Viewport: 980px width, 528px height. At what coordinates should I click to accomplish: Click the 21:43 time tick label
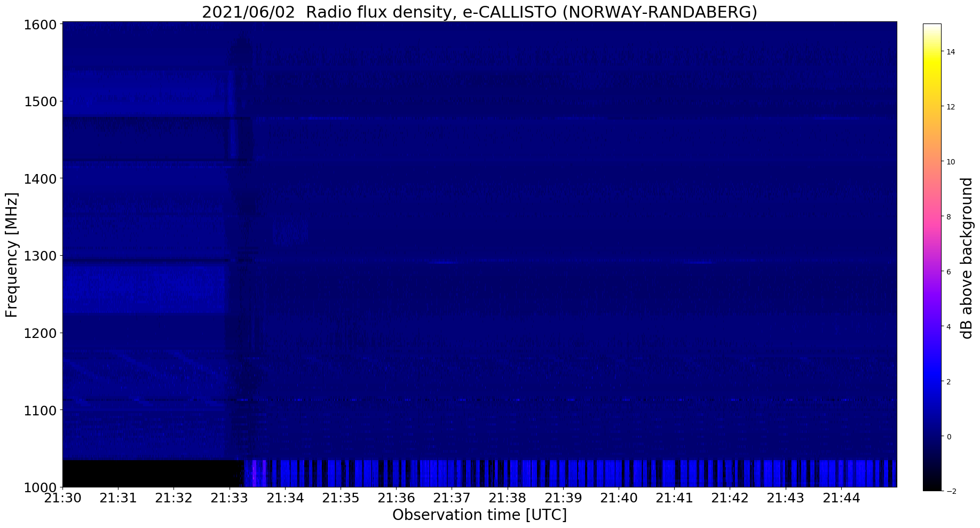(x=786, y=499)
